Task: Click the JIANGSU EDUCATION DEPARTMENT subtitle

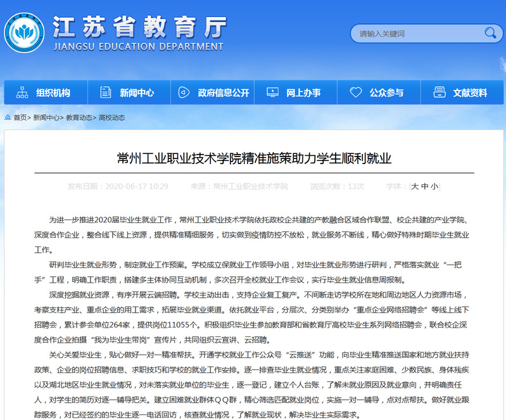Action: [139, 47]
